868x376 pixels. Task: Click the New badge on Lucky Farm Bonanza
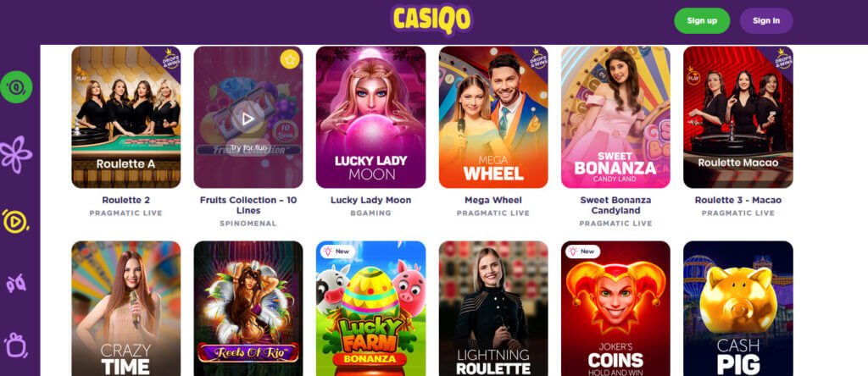coord(337,252)
